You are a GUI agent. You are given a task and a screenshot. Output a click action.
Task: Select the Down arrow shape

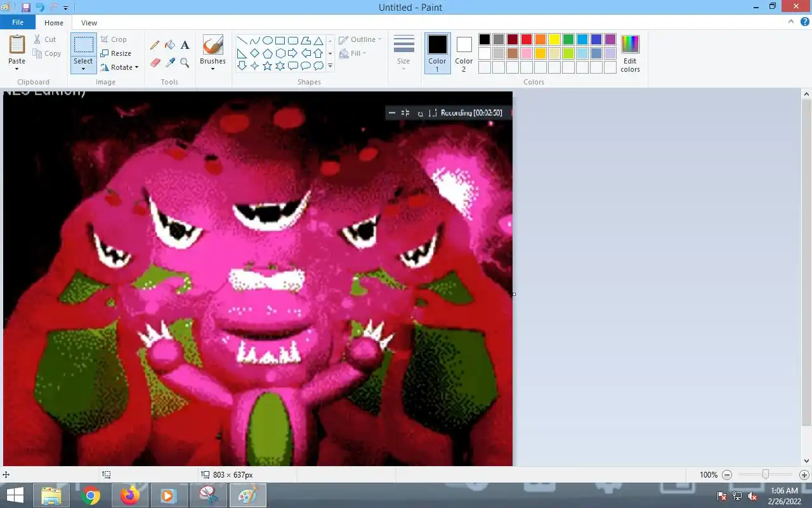tap(242, 66)
